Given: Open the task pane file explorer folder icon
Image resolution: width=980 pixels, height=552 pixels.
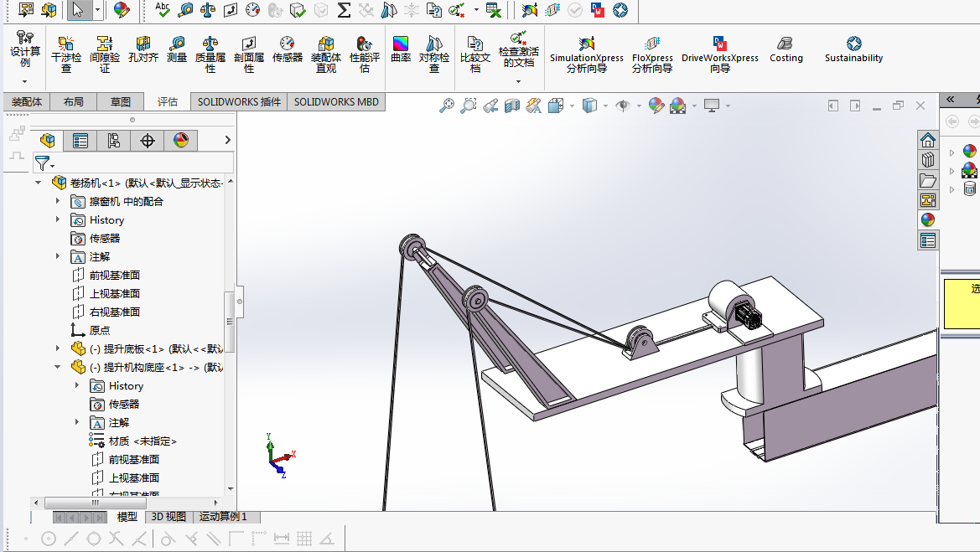Looking at the screenshot, I should click(x=928, y=180).
